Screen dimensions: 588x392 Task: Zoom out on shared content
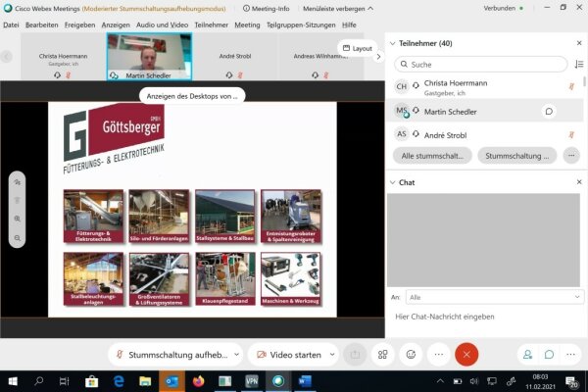click(18, 238)
